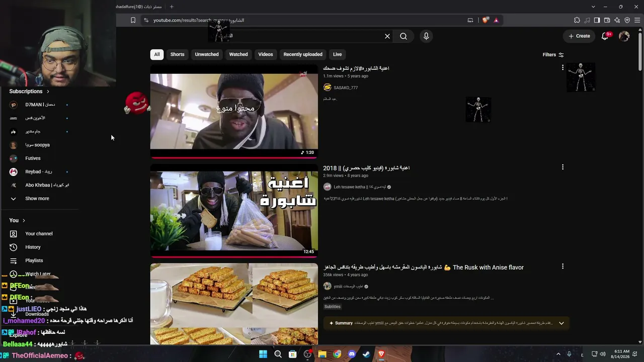Open the 1:20 video thumbnail
The height and width of the screenshot is (362, 644).
click(234, 111)
